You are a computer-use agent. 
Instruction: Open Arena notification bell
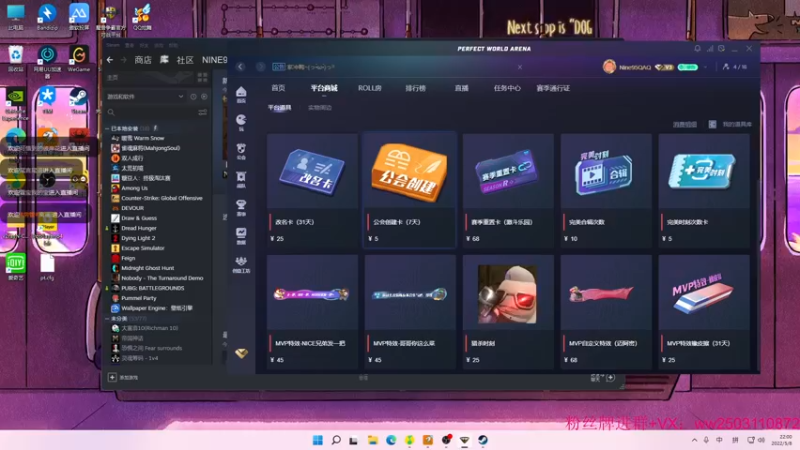tap(697, 48)
